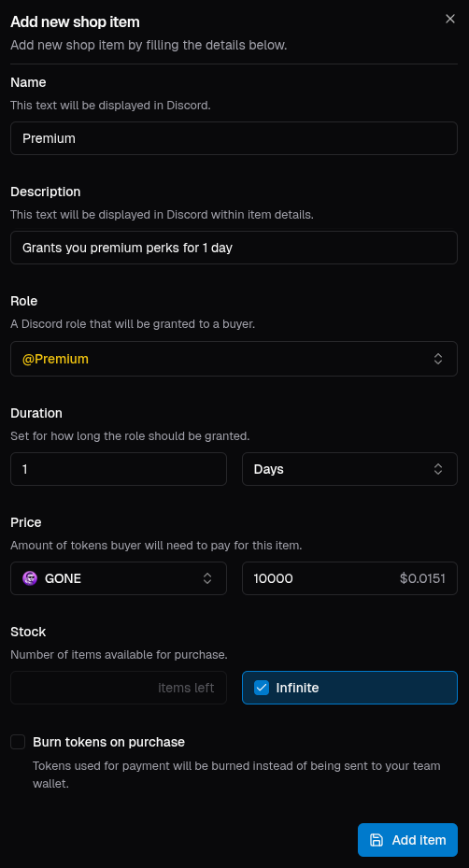Uncheck the Infinite stock checkbox
The image size is (469, 868).
[262, 688]
